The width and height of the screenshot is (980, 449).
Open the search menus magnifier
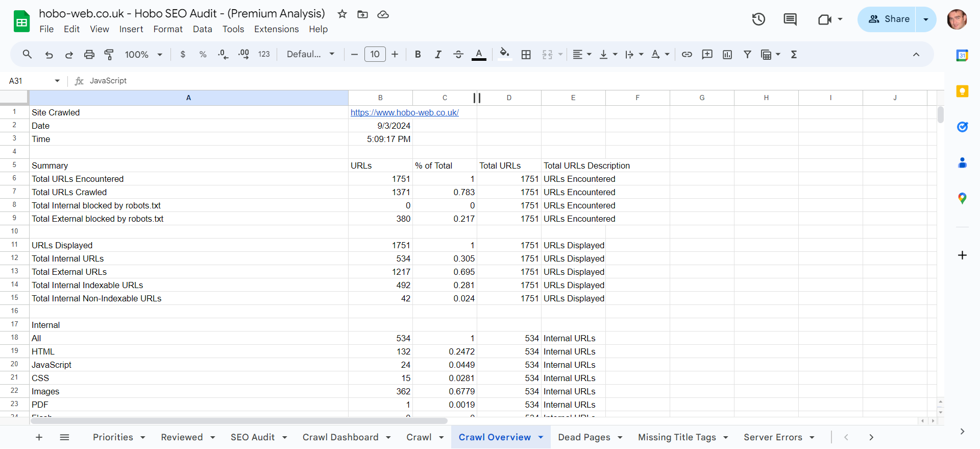28,54
